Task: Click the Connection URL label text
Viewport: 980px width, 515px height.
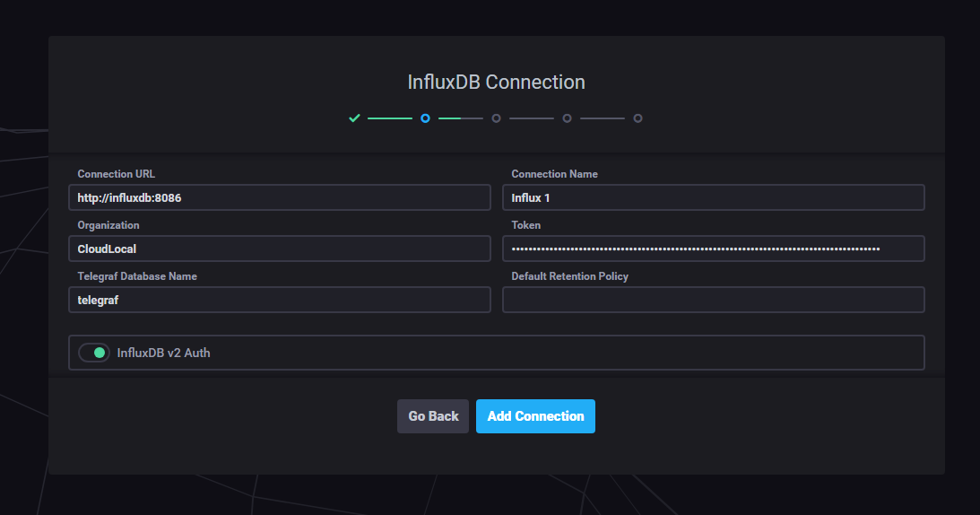Action: click(x=117, y=174)
